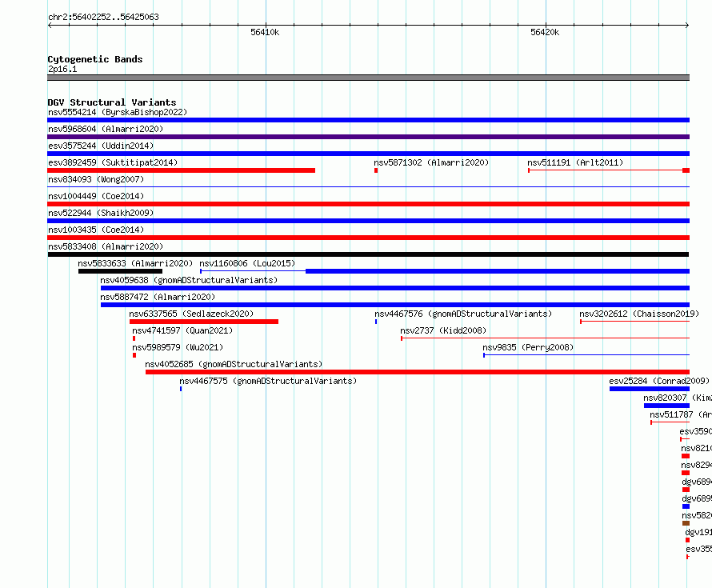Click the nsv2737 (Kidd2008) label
Viewport: 712px width, 588px height.
pos(443,330)
